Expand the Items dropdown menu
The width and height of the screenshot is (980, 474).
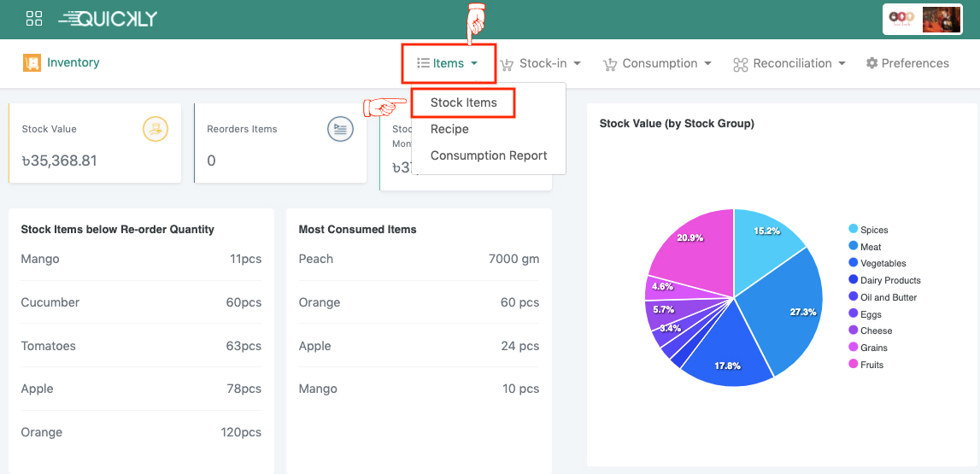(449, 63)
